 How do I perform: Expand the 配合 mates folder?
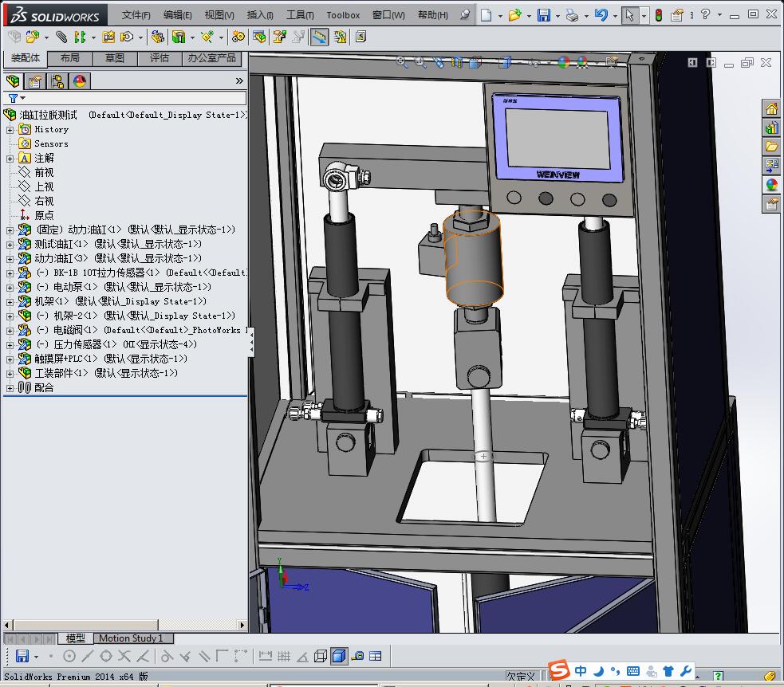[10, 387]
